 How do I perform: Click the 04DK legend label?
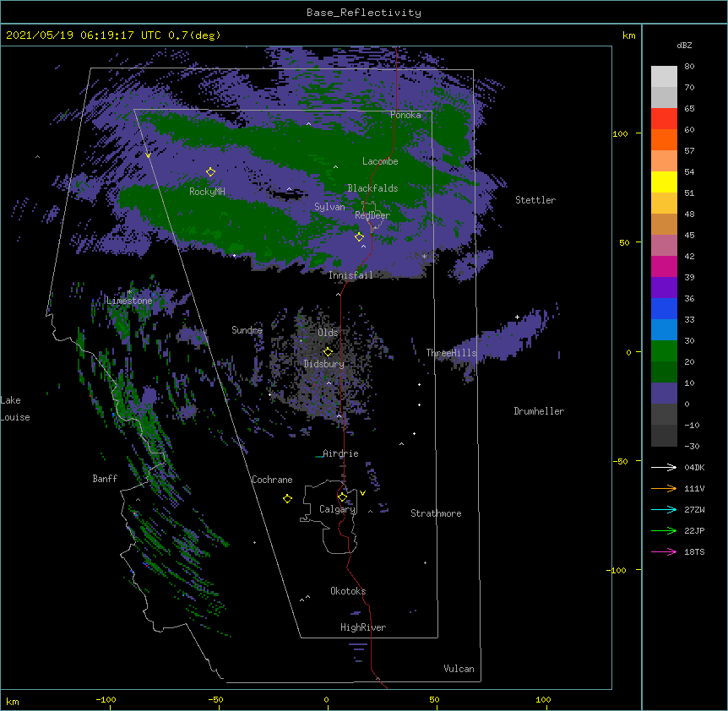coord(694,467)
